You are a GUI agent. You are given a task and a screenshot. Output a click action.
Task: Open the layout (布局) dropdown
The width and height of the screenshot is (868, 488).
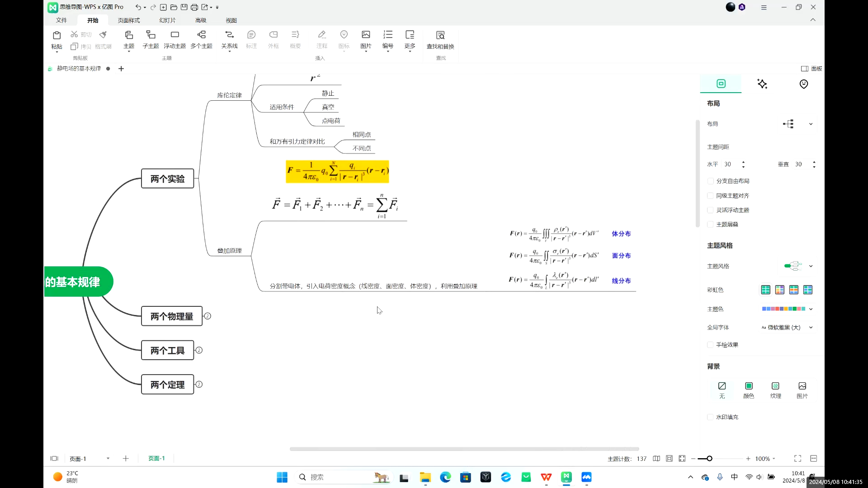[798, 124]
